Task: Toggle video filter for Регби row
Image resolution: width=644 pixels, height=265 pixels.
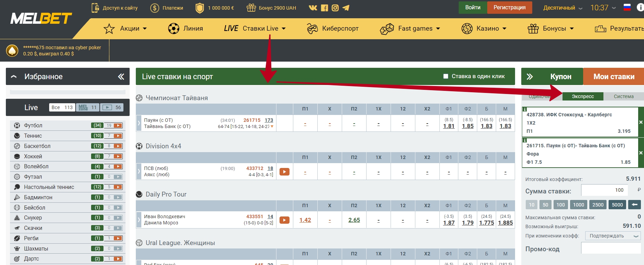Action: pos(118,238)
